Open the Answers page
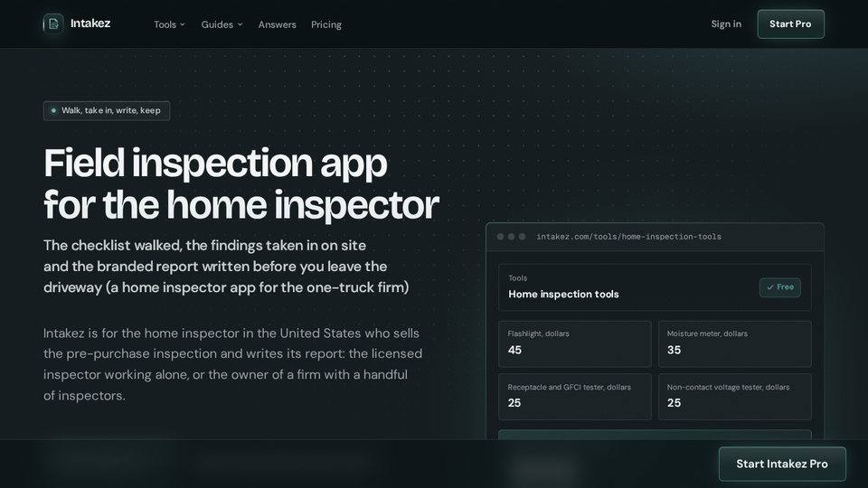Screen dimensions: 868x488 coord(278,24)
